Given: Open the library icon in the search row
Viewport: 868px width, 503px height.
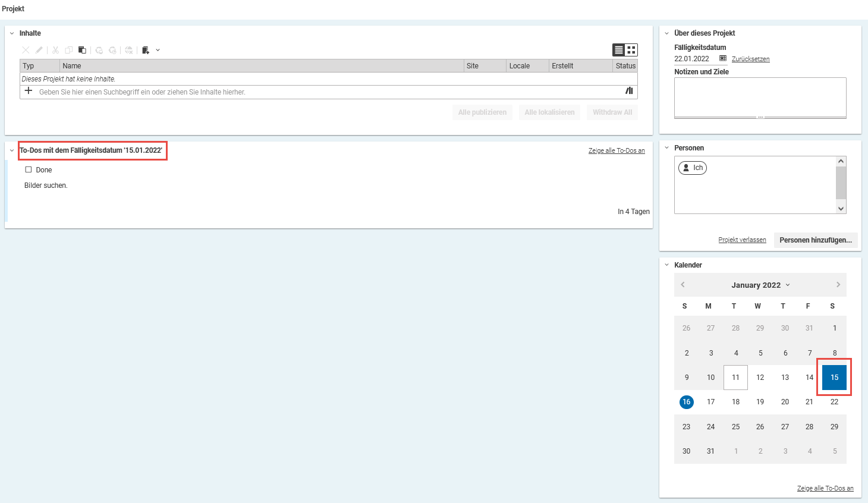Looking at the screenshot, I should pos(629,91).
